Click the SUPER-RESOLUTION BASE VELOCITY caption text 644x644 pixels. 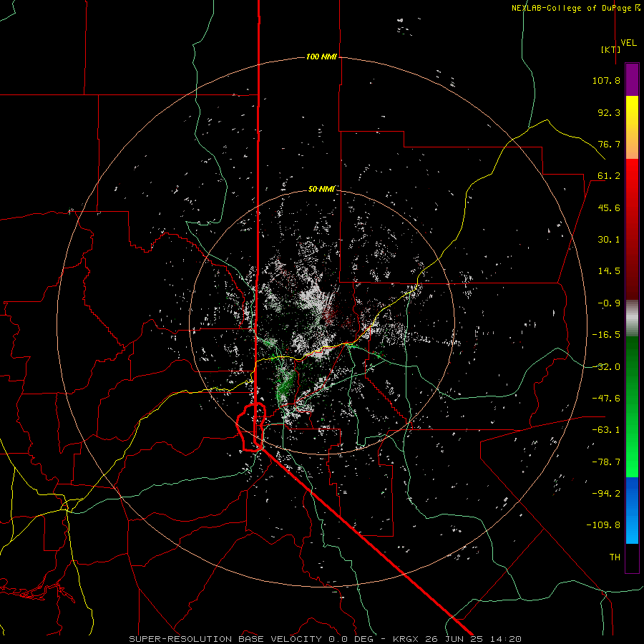[x=225, y=639]
